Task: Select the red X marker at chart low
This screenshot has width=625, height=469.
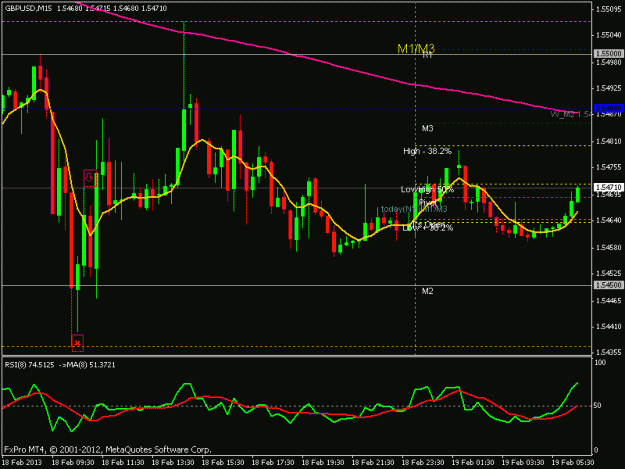Action: (77, 343)
